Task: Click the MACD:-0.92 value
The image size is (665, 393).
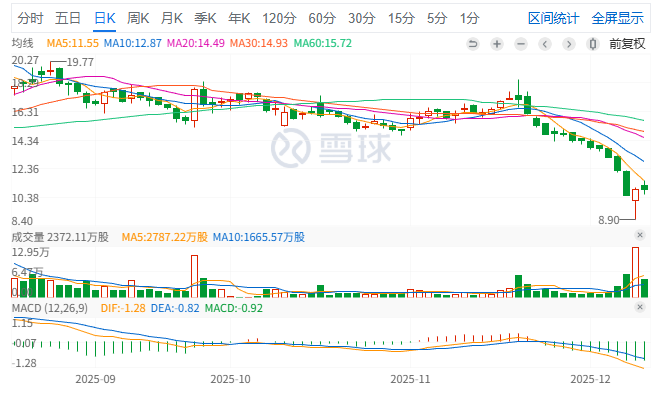Action: click(x=234, y=308)
